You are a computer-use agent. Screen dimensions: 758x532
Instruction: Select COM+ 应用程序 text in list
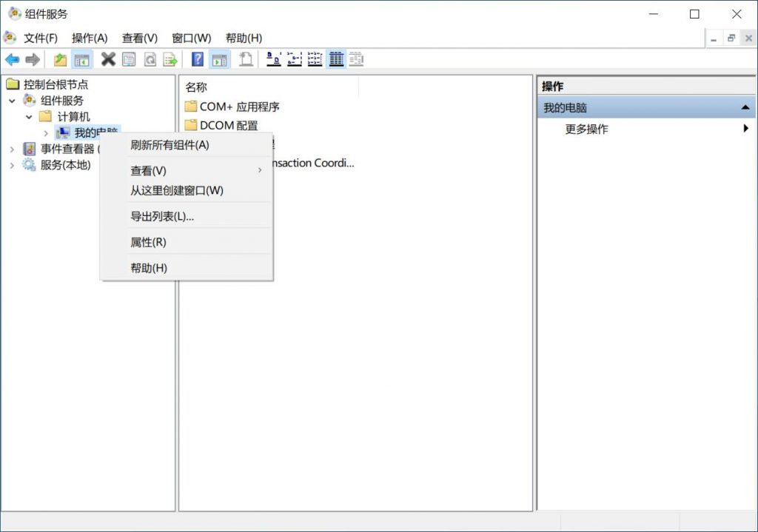click(x=239, y=107)
